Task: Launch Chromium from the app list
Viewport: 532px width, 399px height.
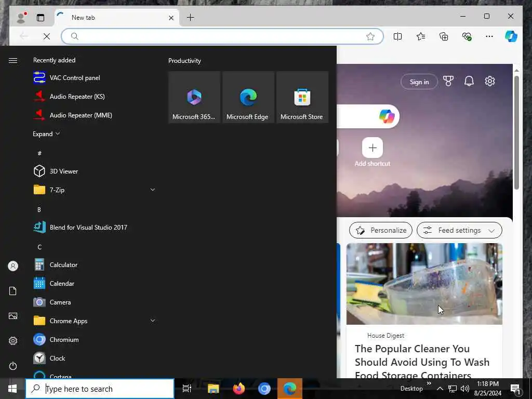Action: point(95,339)
